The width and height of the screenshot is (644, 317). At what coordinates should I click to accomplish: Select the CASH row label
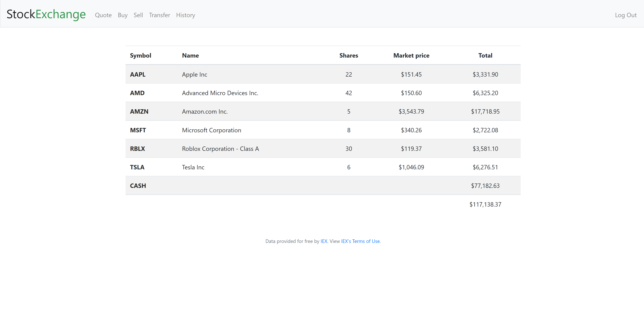point(138,186)
